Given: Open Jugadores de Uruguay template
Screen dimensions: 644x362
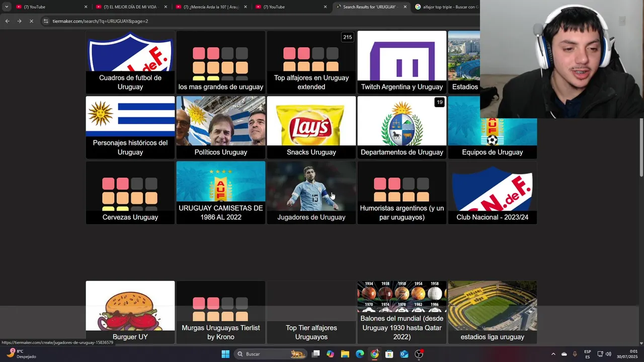Looking at the screenshot, I should tap(311, 193).
